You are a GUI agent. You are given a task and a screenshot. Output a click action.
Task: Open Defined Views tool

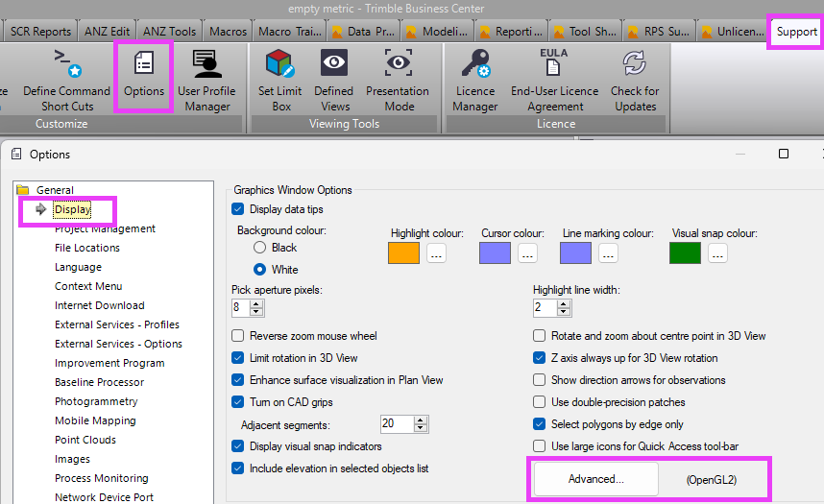(334, 81)
